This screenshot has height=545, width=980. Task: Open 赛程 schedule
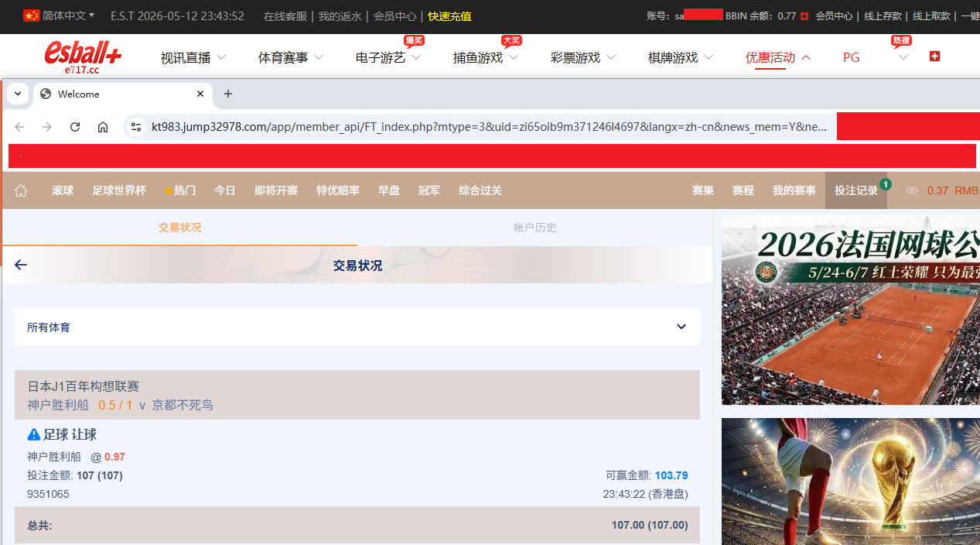[x=743, y=190]
